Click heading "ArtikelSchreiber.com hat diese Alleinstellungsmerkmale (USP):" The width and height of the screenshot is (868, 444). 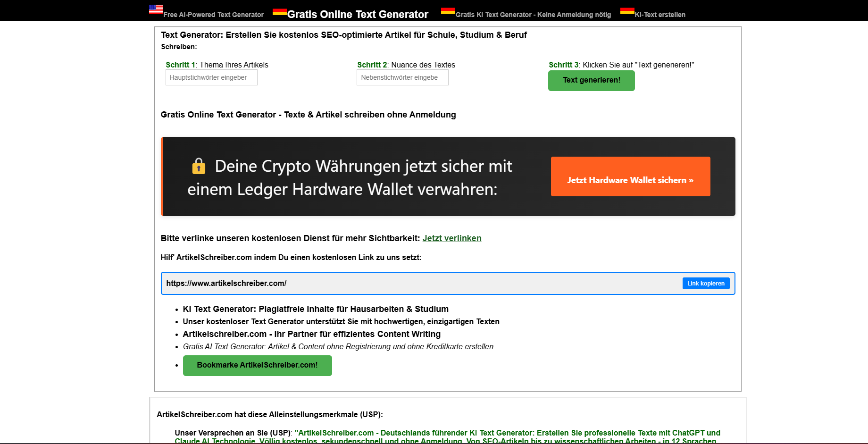[x=270, y=414]
